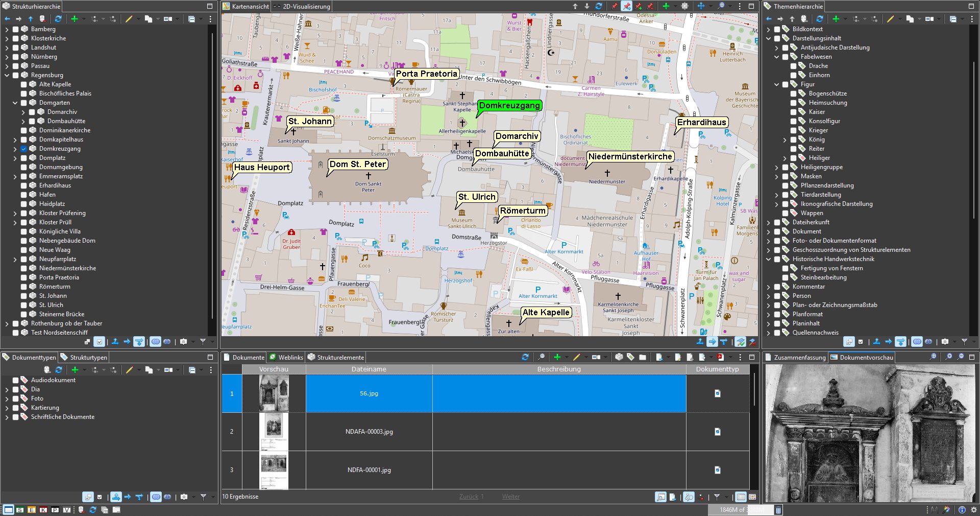Collapse the Regensburg tree node
Viewport: 980px width, 516px height.
(x=7, y=75)
